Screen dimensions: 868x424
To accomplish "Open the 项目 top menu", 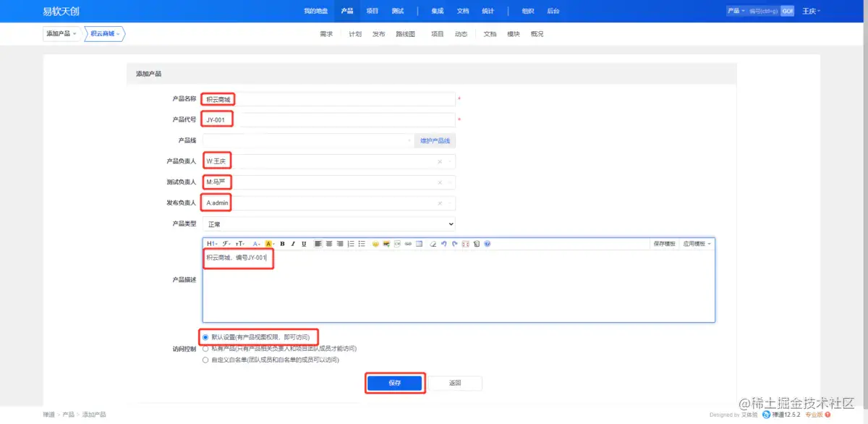I will pyautogui.click(x=373, y=11).
